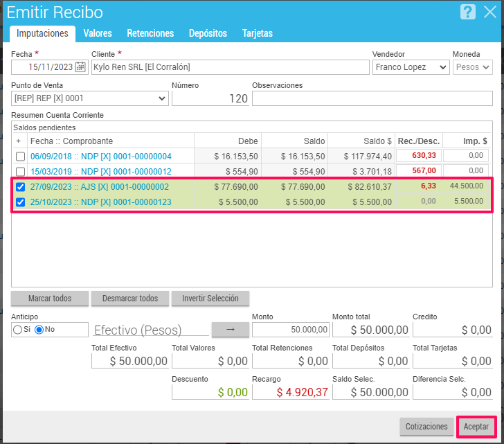This screenshot has height=444, width=504.
Task: Click the Invertir Selección button
Action: [x=210, y=299]
